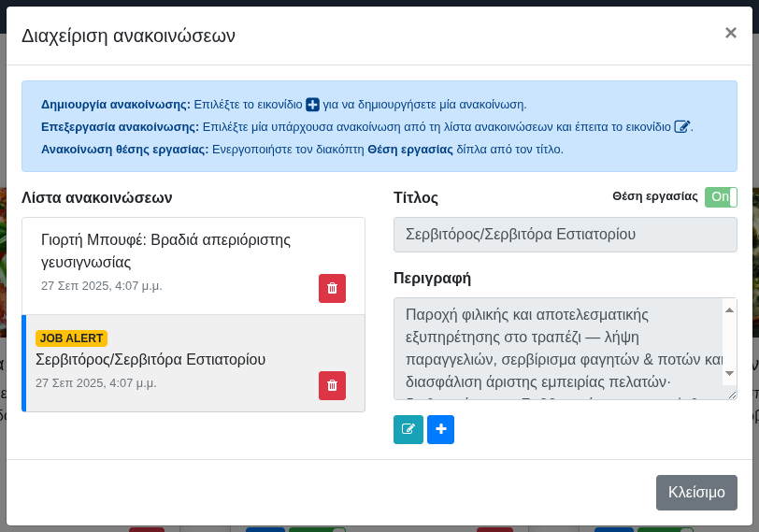Delete the Γιορτή Μπουφέ announcement

pyautogui.click(x=332, y=289)
